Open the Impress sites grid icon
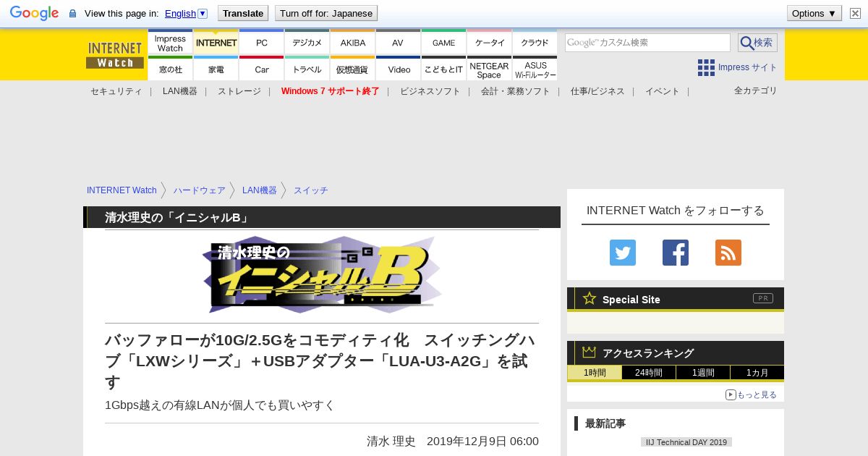Viewport: 868px width, 456px height. 706,67
